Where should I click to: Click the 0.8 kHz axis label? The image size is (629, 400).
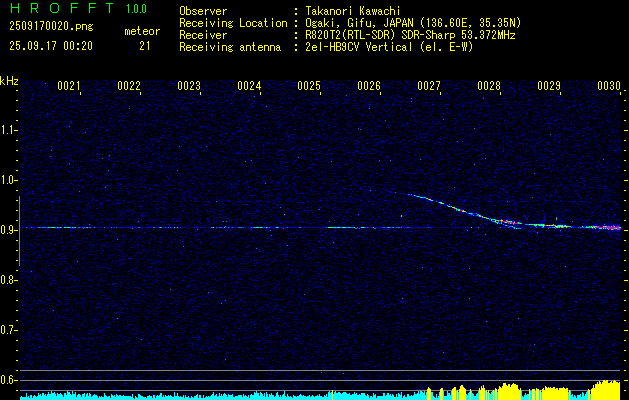(x=8, y=280)
